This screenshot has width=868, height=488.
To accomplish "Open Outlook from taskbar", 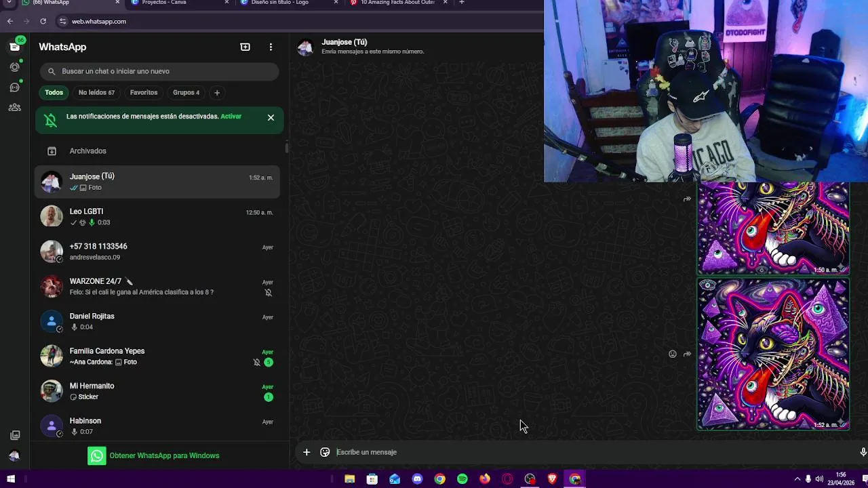I will click(x=395, y=479).
